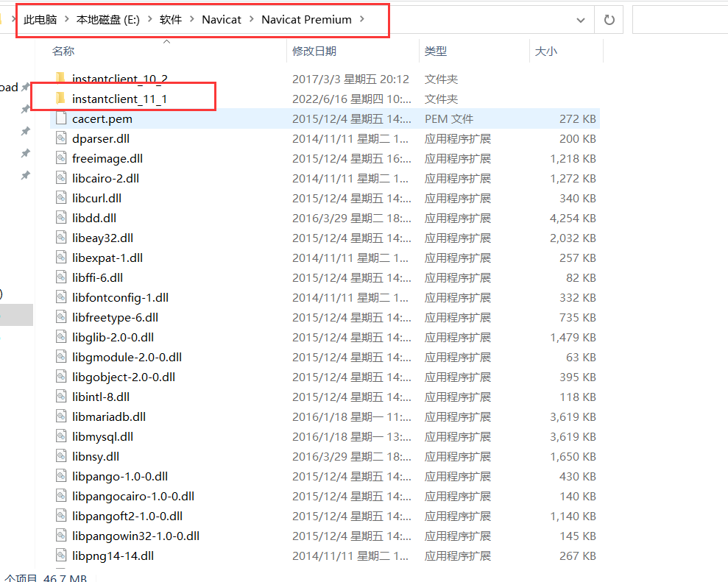Viewport: 728px width, 582px height.
Task: Click the libpangoft2-1.0-0.dll file icon
Action: pyautogui.click(x=61, y=516)
